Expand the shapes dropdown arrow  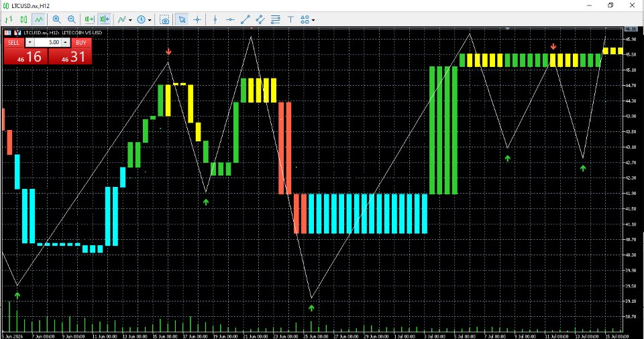[313, 19]
